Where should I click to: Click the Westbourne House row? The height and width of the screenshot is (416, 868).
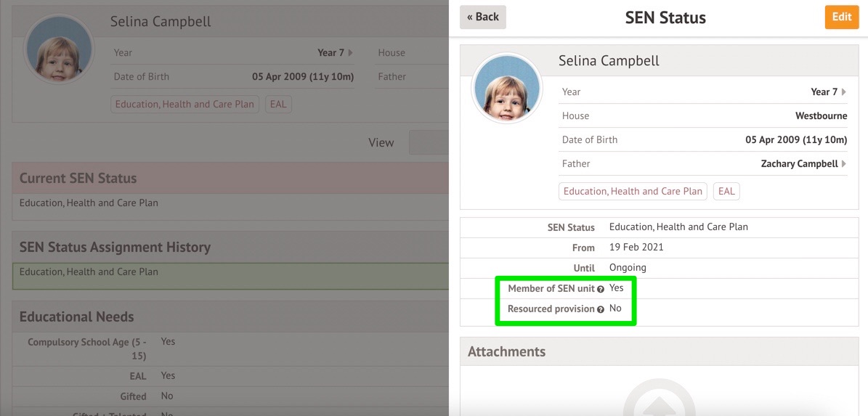point(703,116)
